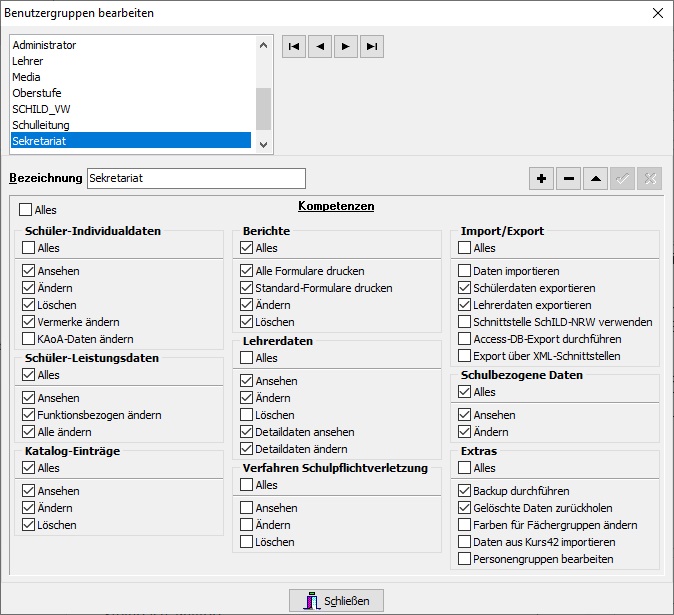This screenshot has width=674, height=615.
Task: Uncheck Vermerke ändern checkbox
Action: 28,321
